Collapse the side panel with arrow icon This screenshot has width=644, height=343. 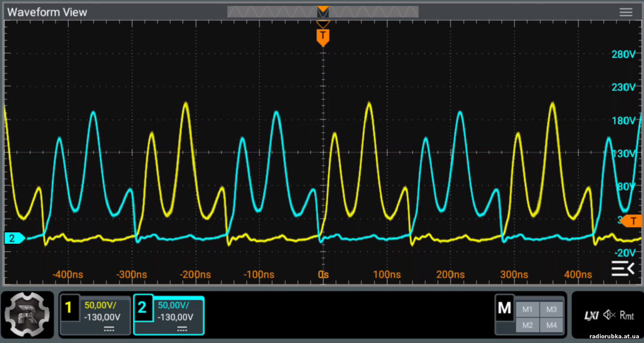[623, 268]
